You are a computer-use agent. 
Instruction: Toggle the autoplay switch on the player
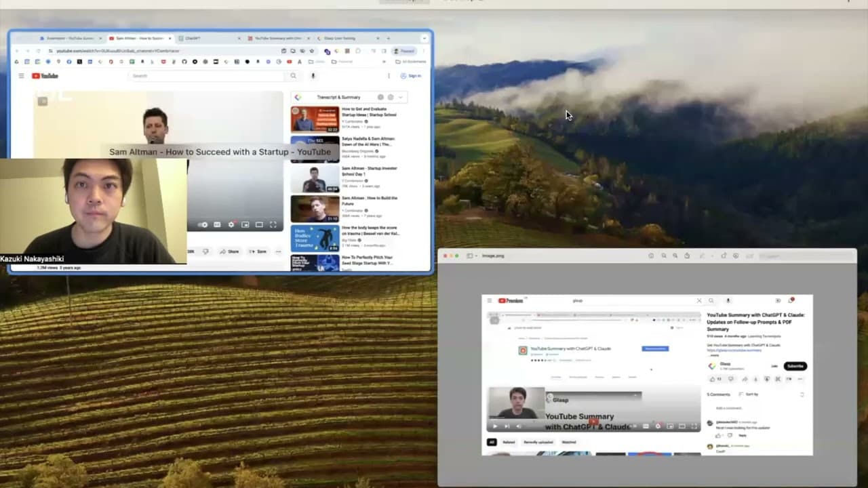coord(203,225)
